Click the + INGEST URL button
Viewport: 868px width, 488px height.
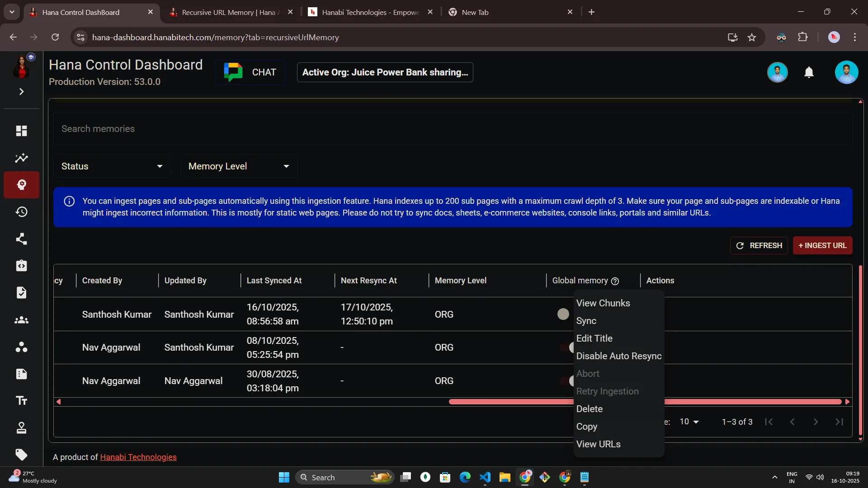point(822,245)
